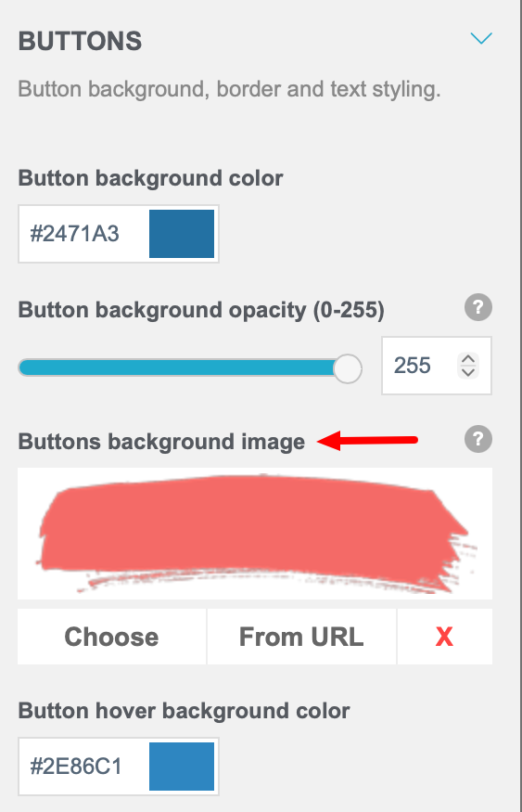Click the From URL button
The image size is (522, 812).
coord(301,637)
